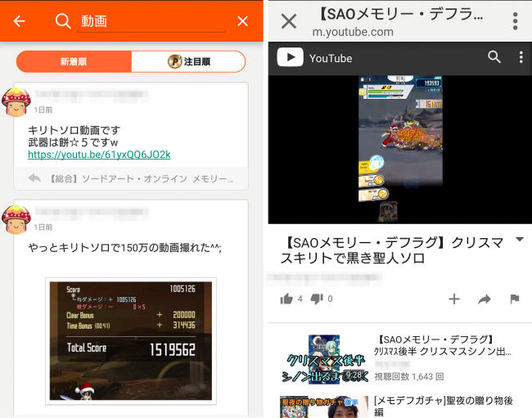Open the Total Score 1519562 screenshot image
532x418 pixels.
pyautogui.click(x=131, y=341)
